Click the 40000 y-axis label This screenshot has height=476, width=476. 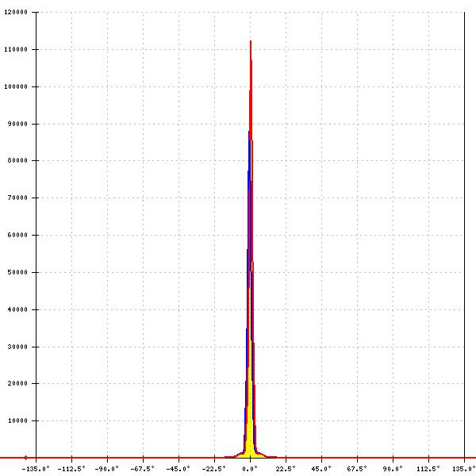[x=17, y=309]
